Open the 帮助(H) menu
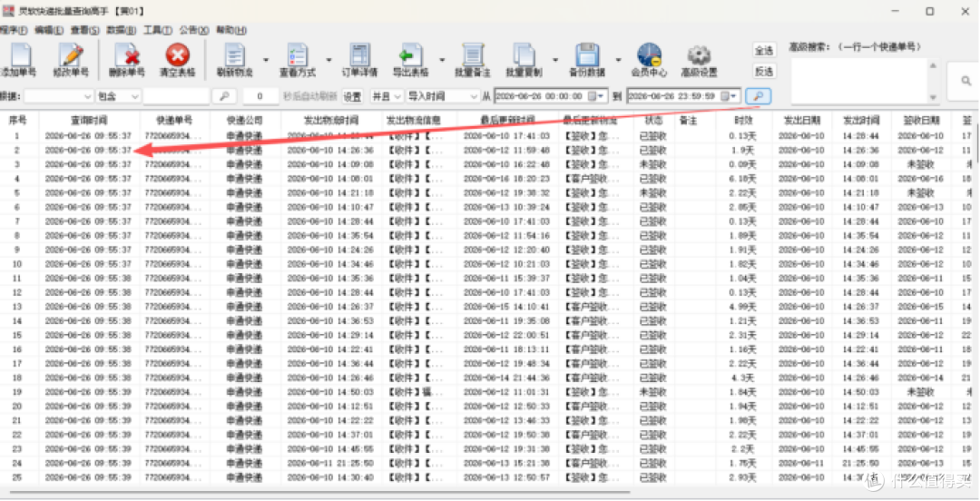980x501 pixels. [231, 30]
